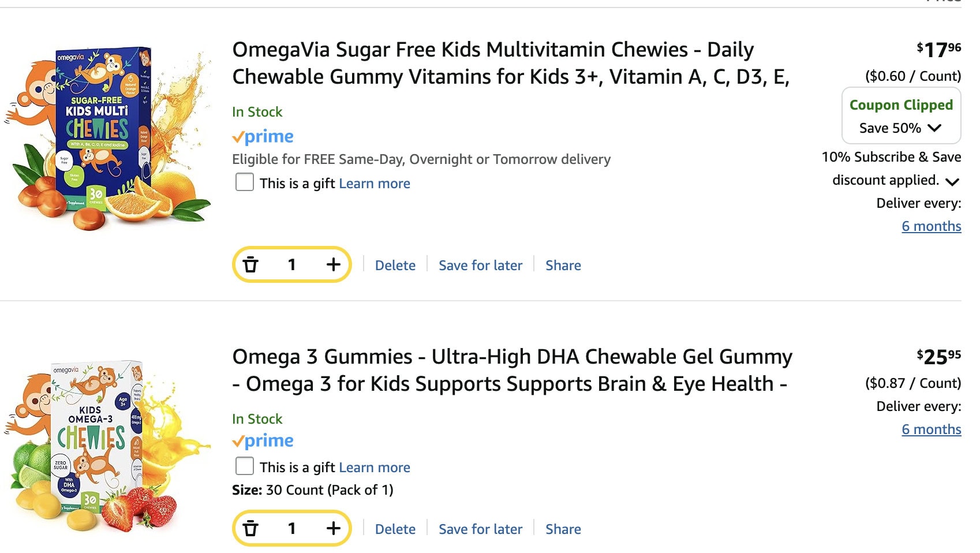Increase Omega 3 Gummies quantity with plus icon

coord(333,528)
